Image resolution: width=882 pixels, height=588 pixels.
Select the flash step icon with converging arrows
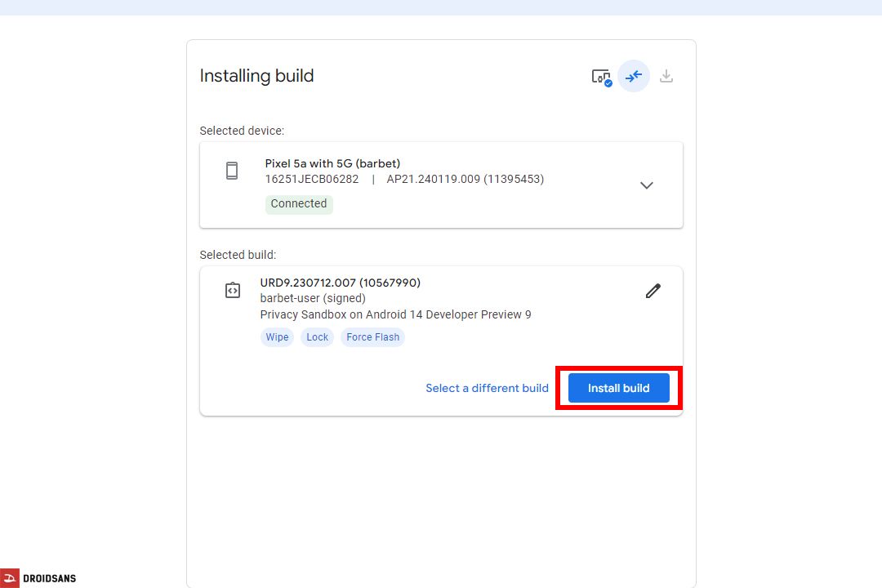click(634, 76)
